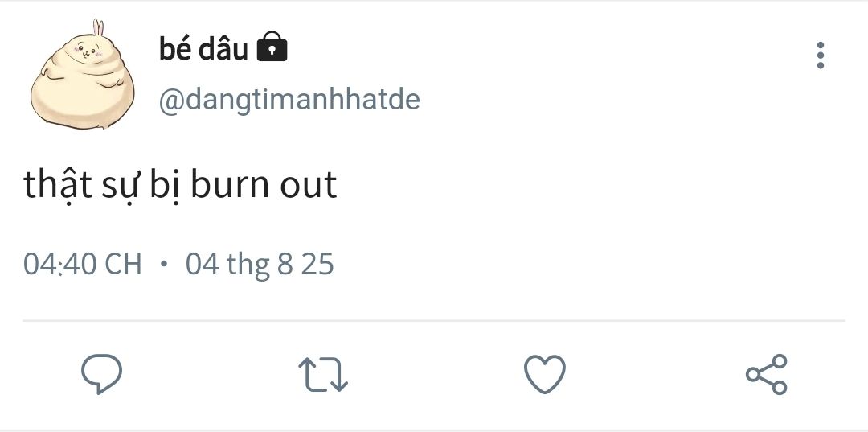Click the date 04 thg 8 25
The width and height of the screenshot is (868, 432).
pos(260,265)
